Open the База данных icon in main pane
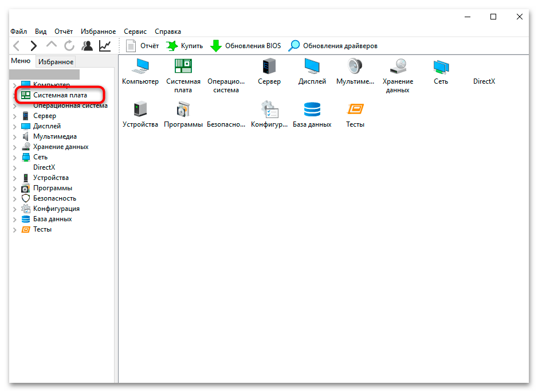 click(312, 109)
